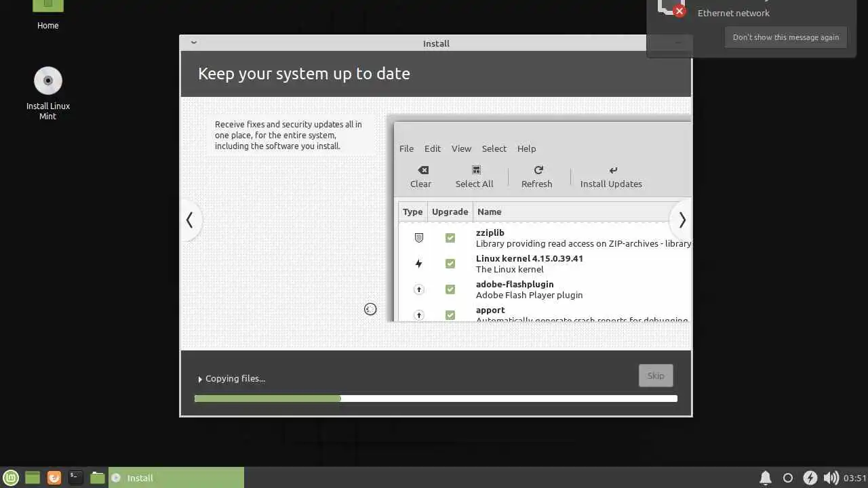Select the zziplib package name
868x488 pixels.
coord(490,232)
